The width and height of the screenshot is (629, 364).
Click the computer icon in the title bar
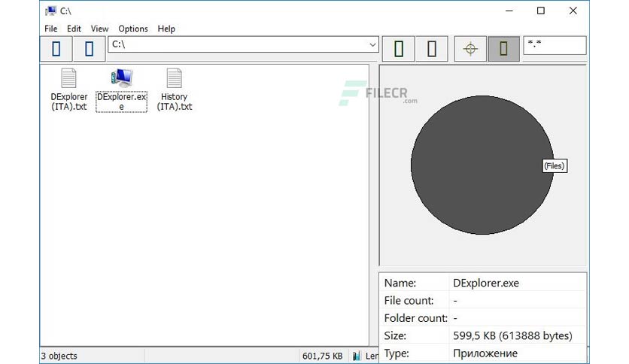(50, 11)
